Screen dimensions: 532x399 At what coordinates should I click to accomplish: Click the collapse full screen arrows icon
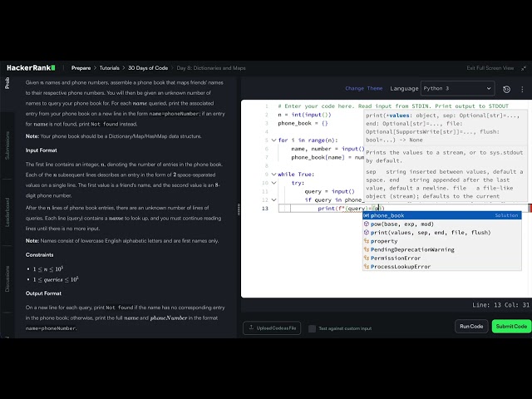pos(524,68)
